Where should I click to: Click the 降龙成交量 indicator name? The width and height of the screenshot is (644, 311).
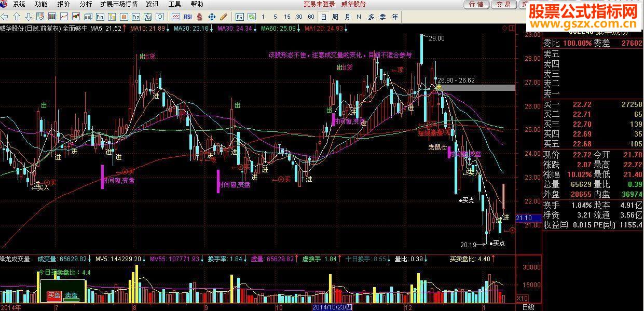[x=15, y=259]
